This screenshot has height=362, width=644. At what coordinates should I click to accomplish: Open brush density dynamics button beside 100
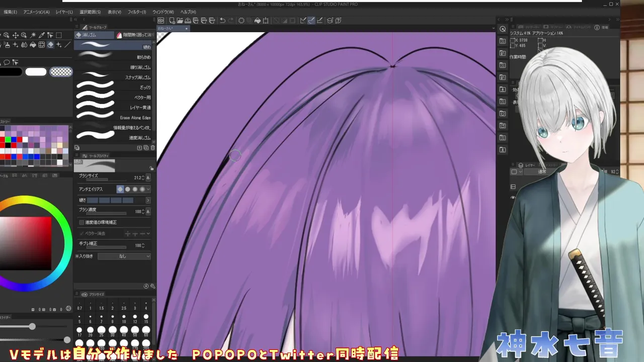[148, 212]
